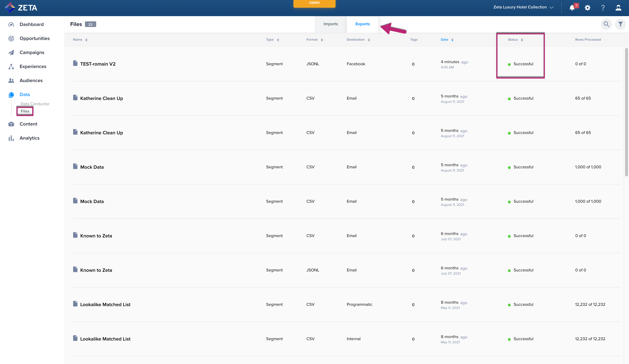Click file icon beside TEST-romain V2
Screen dimensions: 629x364
point(75,63)
